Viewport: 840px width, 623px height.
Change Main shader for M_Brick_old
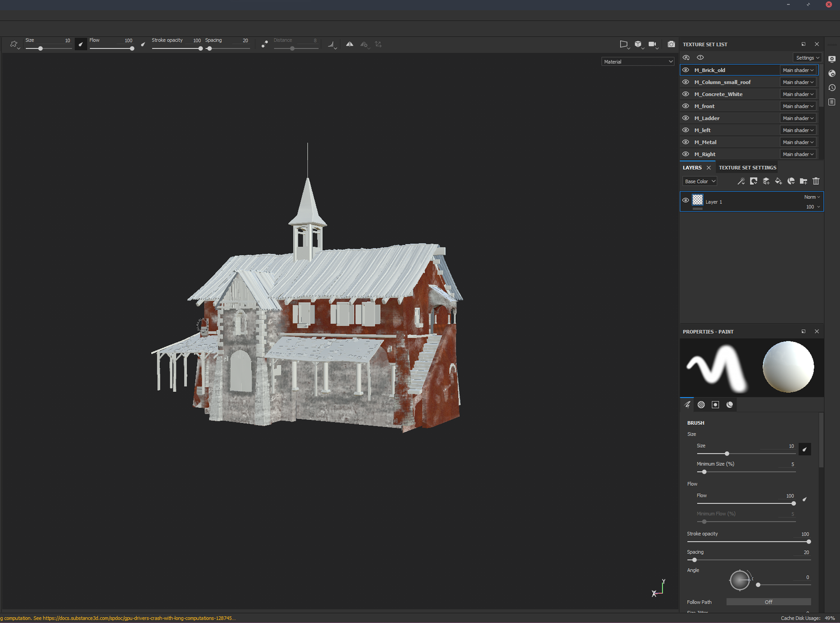pyautogui.click(x=798, y=70)
